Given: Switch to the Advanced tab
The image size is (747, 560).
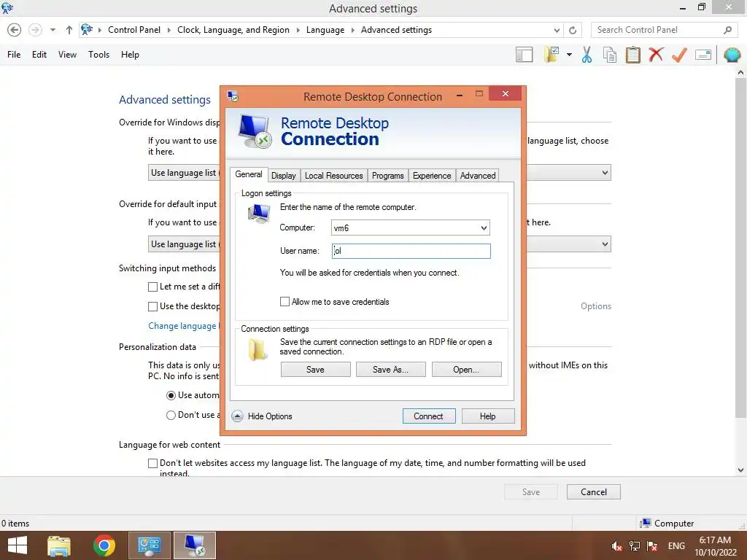Looking at the screenshot, I should tap(477, 176).
